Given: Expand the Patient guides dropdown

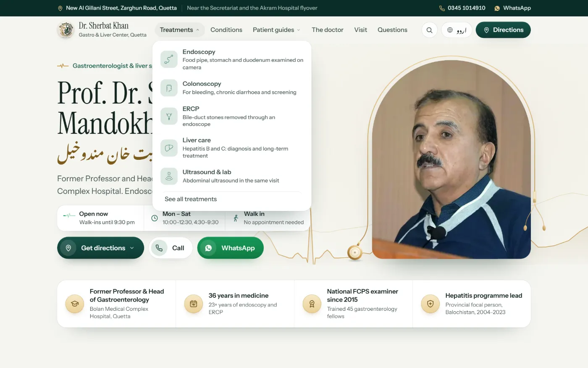Looking at the screenshot, I should tap(276, 30).
